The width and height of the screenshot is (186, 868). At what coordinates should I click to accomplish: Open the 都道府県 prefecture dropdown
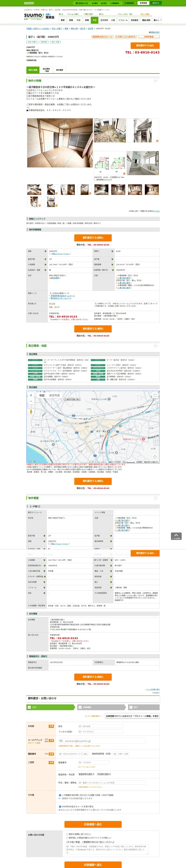point(86,774)
